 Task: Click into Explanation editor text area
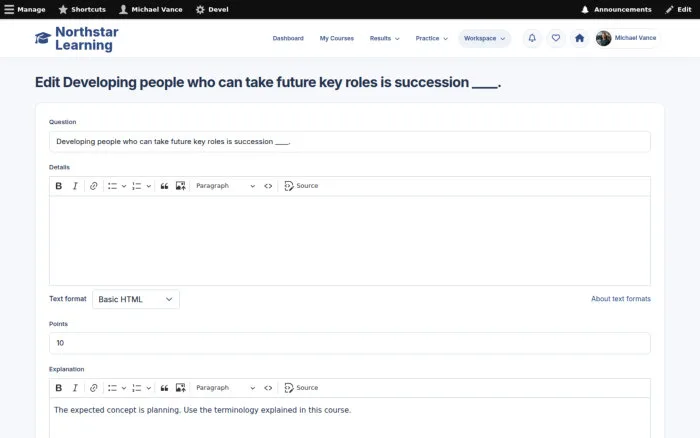coord(350,417)
